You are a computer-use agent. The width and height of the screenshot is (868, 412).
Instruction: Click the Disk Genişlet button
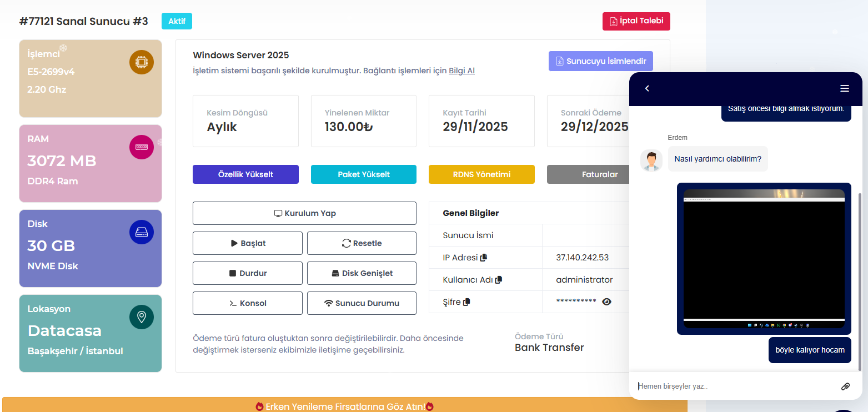click(362, 273)
